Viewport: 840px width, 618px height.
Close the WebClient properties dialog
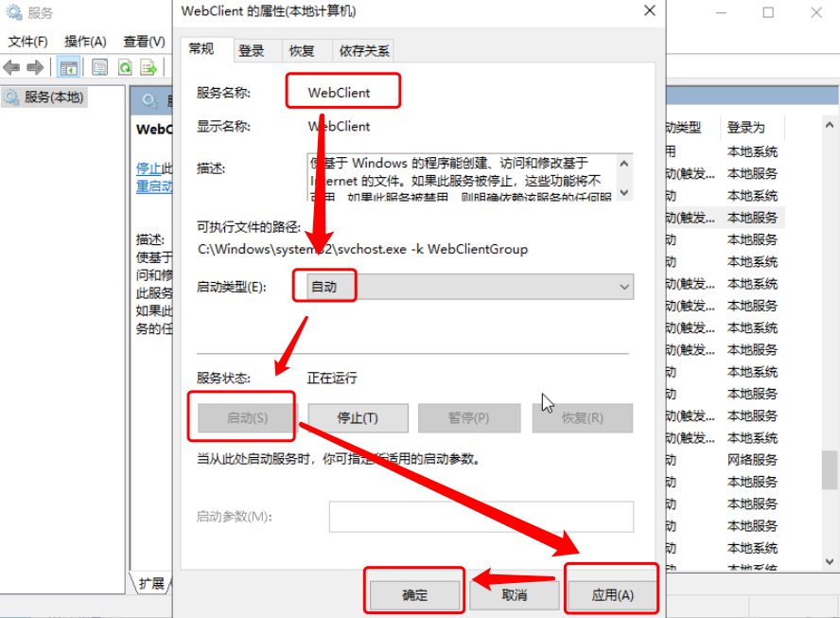649,10
